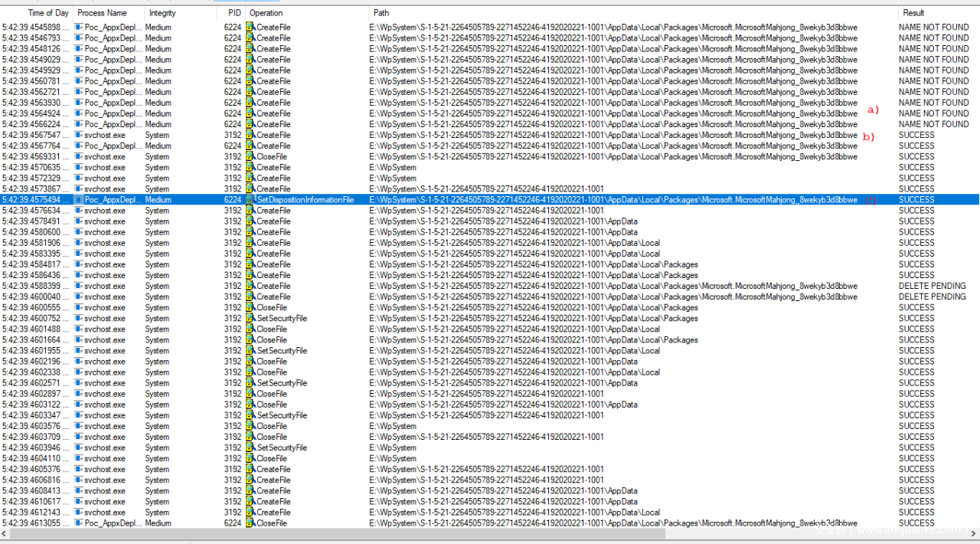Viewport: 980px width, 544px height.
Task: Sort by the Result column header
Action: [913, 13]
